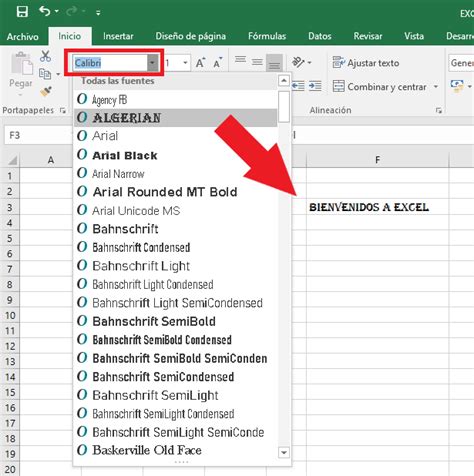The height and width of the screenshot is (476, 474).
Task: Click font list scroll down arrow
Action: point(284,452)
